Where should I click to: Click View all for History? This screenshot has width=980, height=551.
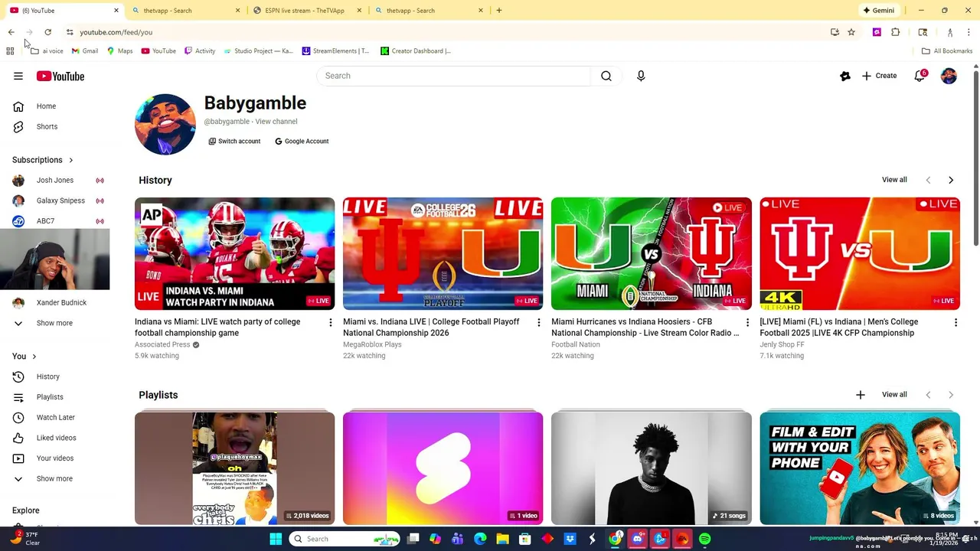(894, 180)
